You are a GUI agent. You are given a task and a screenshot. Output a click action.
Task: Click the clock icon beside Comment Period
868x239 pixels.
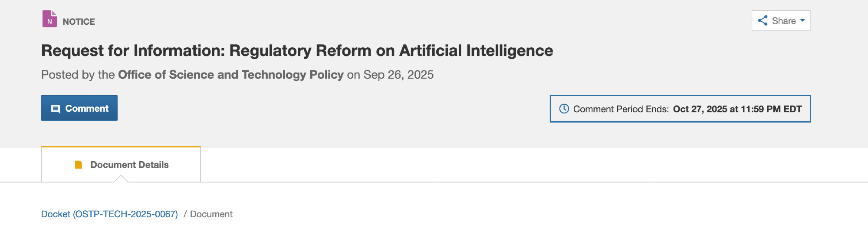point(564,109)
